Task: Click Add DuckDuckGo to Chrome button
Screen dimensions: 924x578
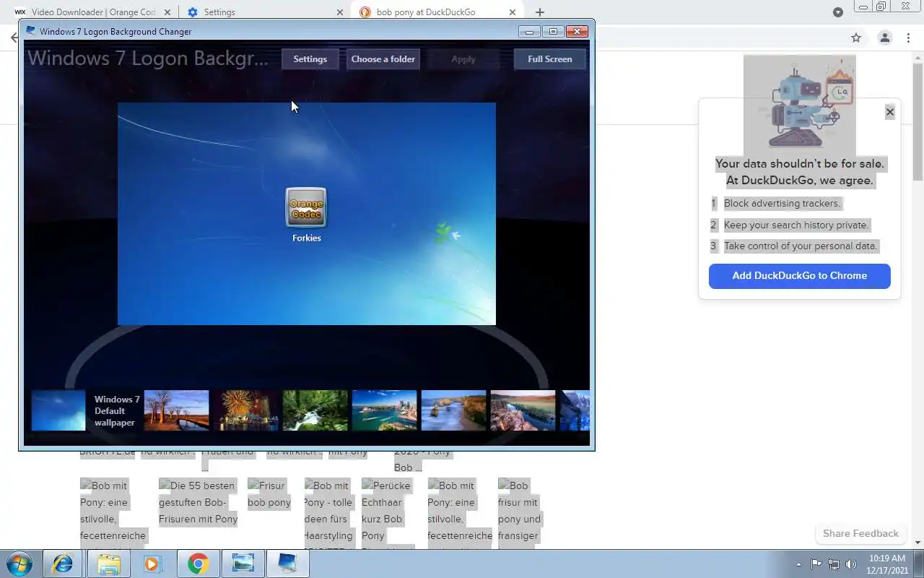Action: (799, 275)
